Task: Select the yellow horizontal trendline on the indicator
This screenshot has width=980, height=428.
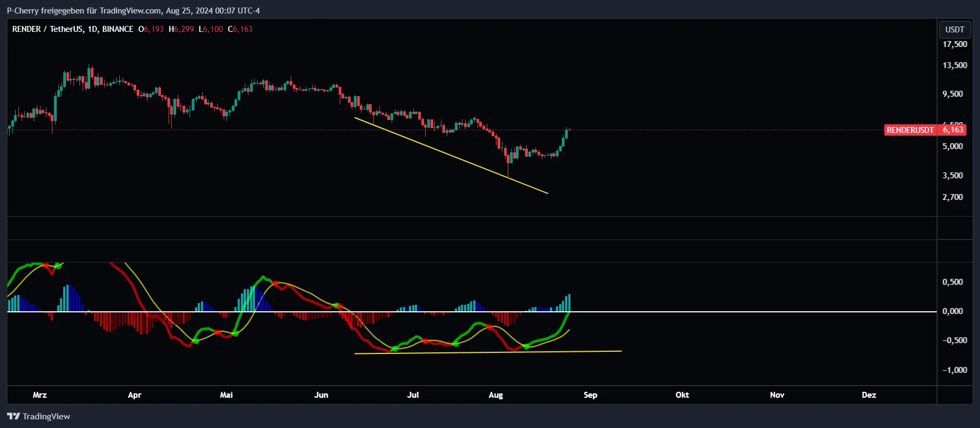Action: (x=488, y=352)
